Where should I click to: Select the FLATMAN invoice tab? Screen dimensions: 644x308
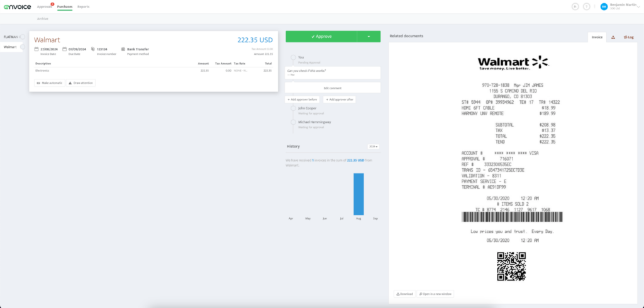(x=11, y=37)
